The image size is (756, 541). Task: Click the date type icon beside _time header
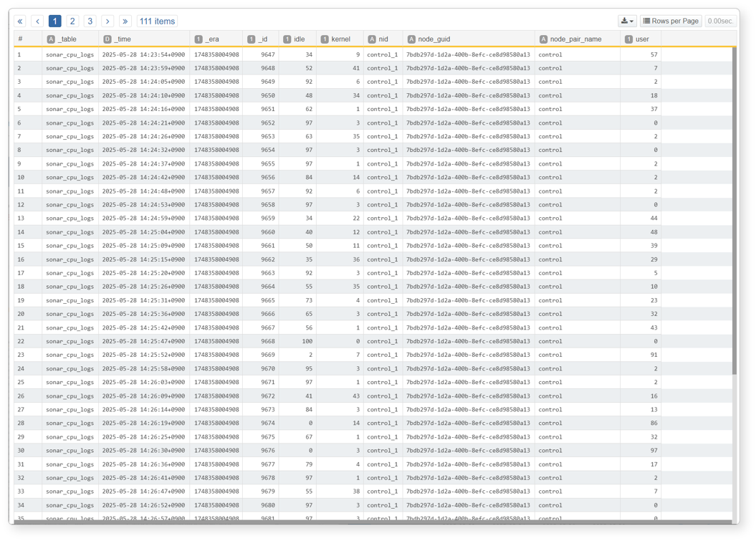tap(107, 39)
